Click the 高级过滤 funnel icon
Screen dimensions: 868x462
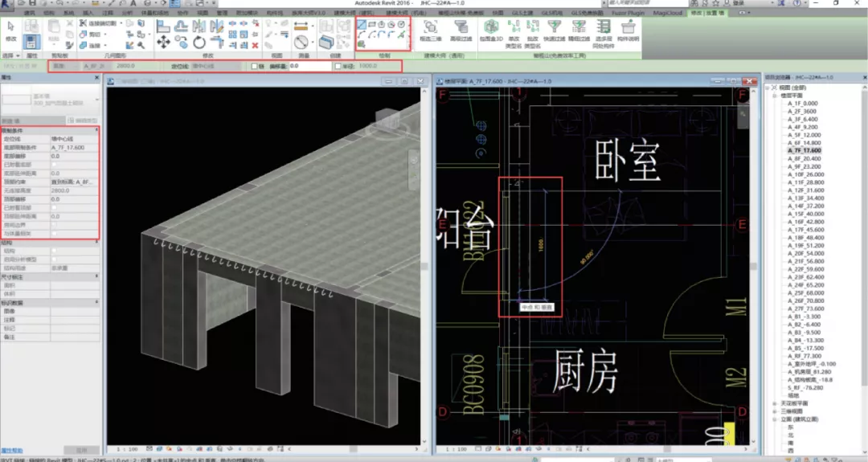[461, 27]
